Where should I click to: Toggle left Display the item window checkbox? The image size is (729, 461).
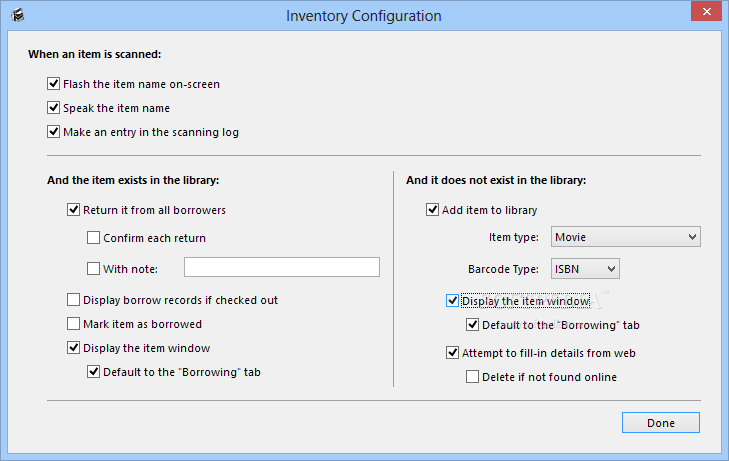73,348
